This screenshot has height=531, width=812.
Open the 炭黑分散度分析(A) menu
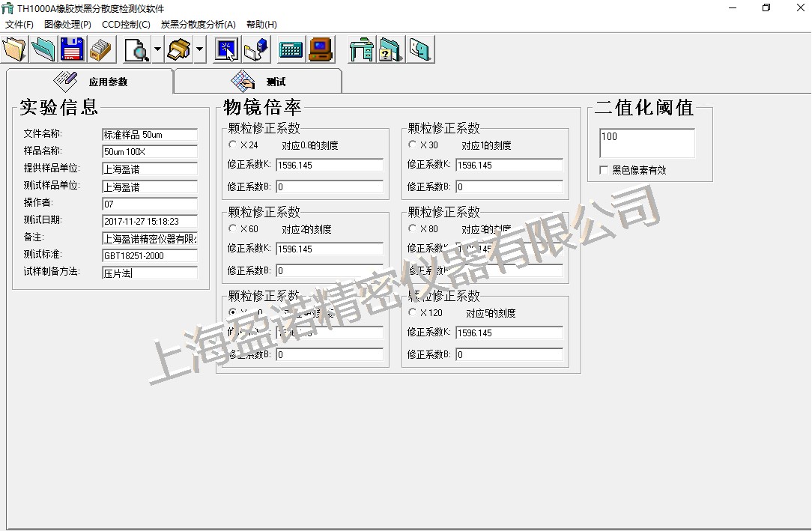[198, 24]
